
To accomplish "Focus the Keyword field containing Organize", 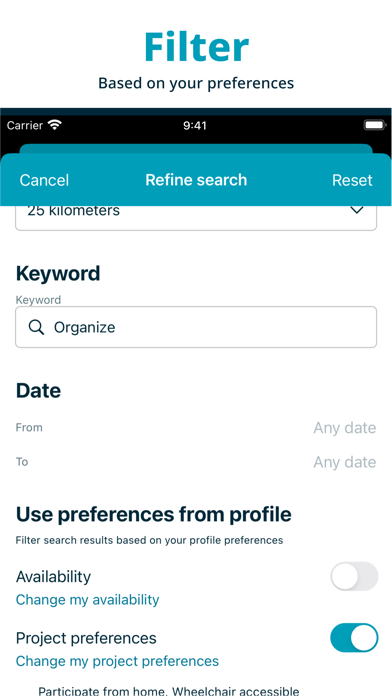I will point(196,327).
